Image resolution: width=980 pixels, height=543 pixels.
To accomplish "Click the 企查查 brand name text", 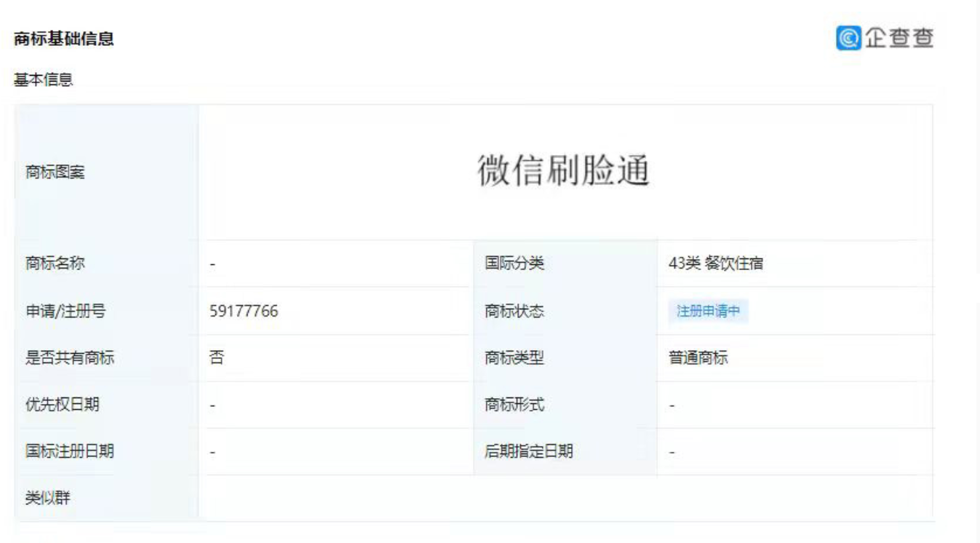I will (x=898, y=38).
